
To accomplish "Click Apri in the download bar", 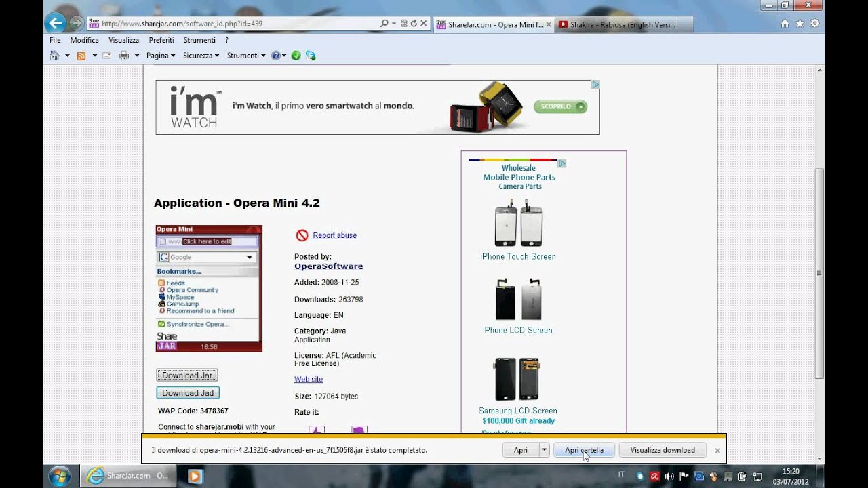I will (x=521, y=450).
